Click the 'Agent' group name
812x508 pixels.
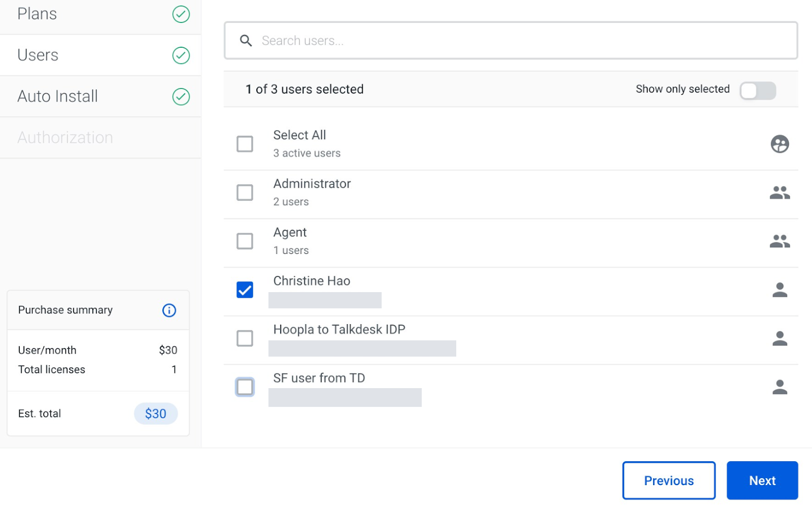pyautogui.click(x=290, y=233)
